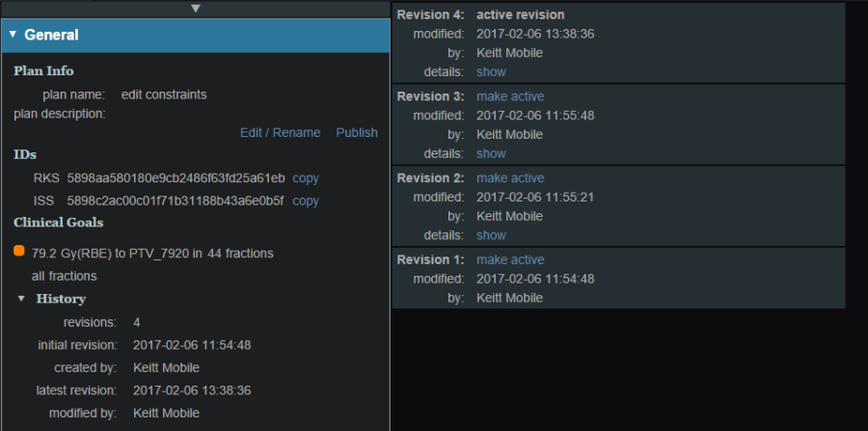Publish the plan via Publish link
The height and width of the screenshot is (431, 868).
click(x=357, y=133)
